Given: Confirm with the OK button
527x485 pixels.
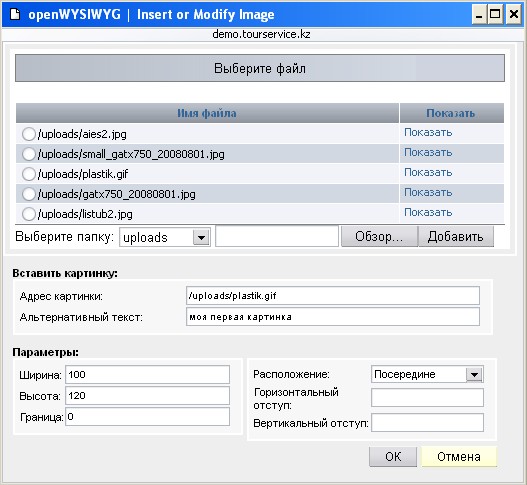Looking at the screenshot, I should tap(393, 456).
